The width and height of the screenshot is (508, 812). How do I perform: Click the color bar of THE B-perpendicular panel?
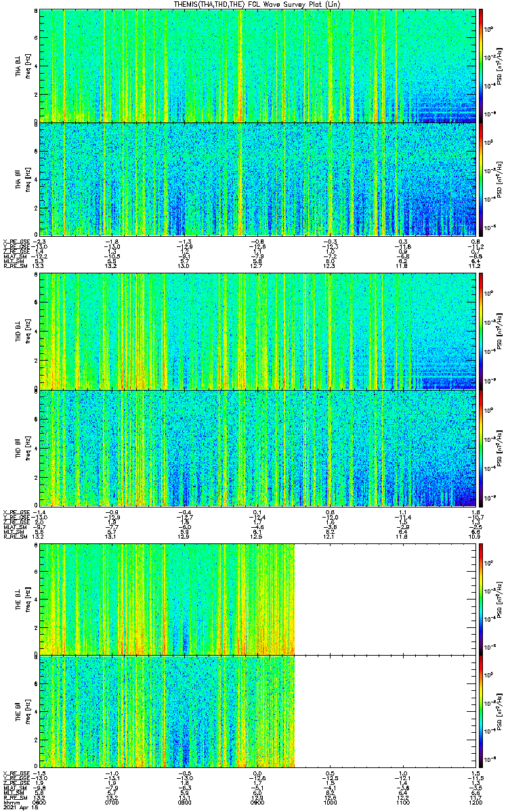coord(481,599)
